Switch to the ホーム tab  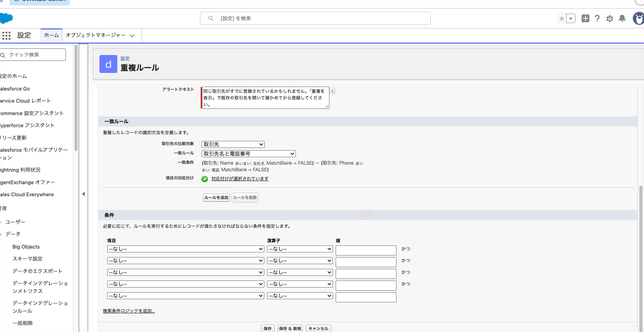pyautogui.click(x=51, y=35)
